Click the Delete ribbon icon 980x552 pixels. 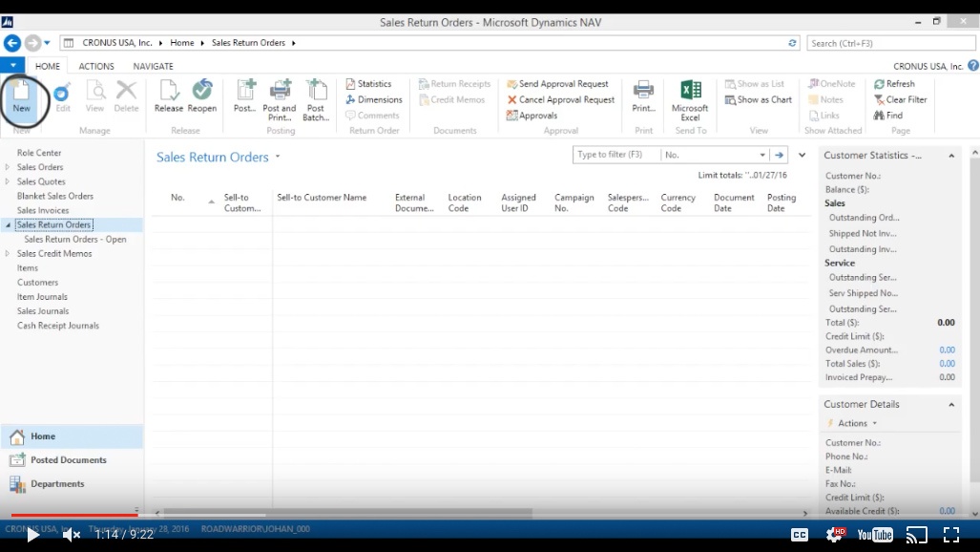tap(126, 96)
